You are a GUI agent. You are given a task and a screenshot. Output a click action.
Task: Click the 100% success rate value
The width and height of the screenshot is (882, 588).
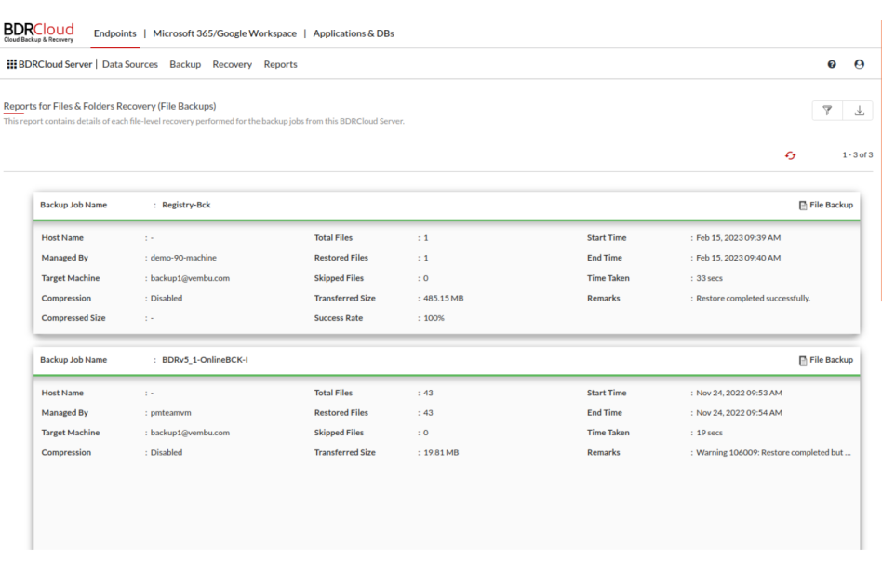point(434,318)
